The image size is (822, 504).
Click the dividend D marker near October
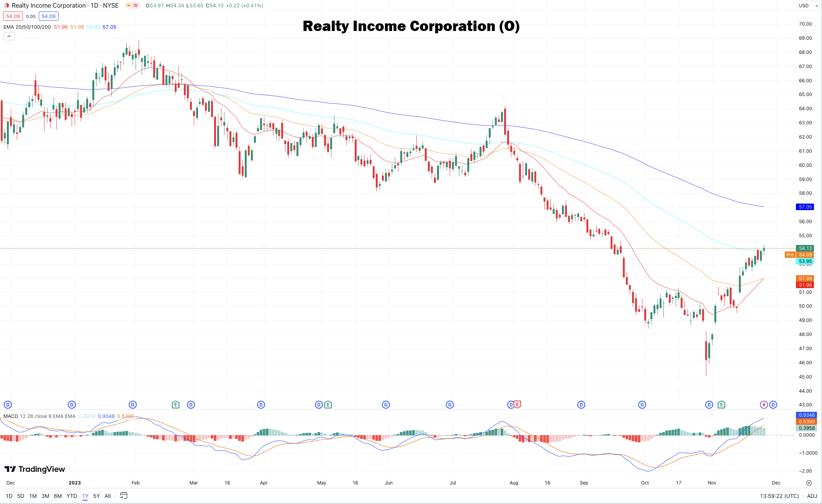click(642, 405)
